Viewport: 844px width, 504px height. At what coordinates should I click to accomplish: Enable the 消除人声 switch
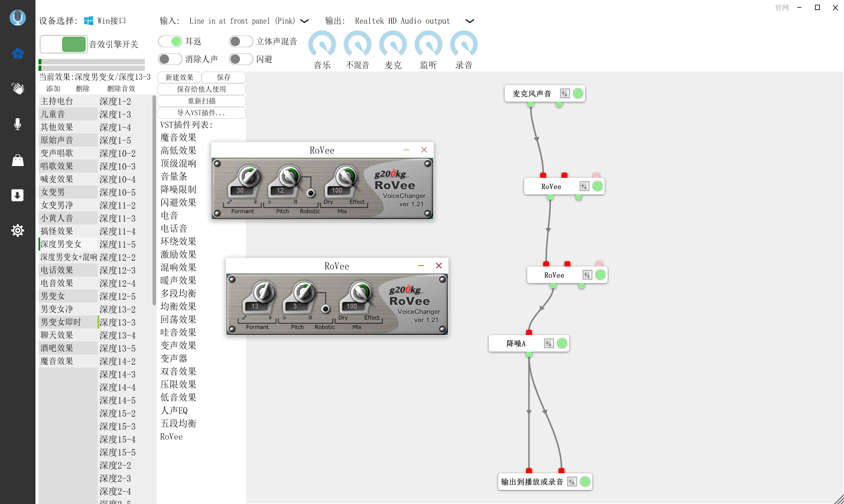pos(170,59)
